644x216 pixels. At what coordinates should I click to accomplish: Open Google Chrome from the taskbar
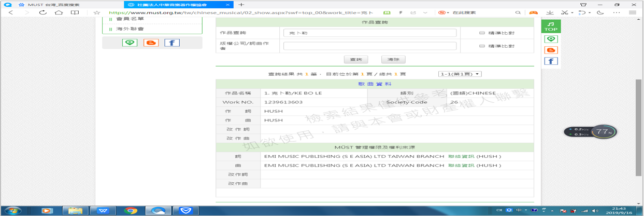131,210
